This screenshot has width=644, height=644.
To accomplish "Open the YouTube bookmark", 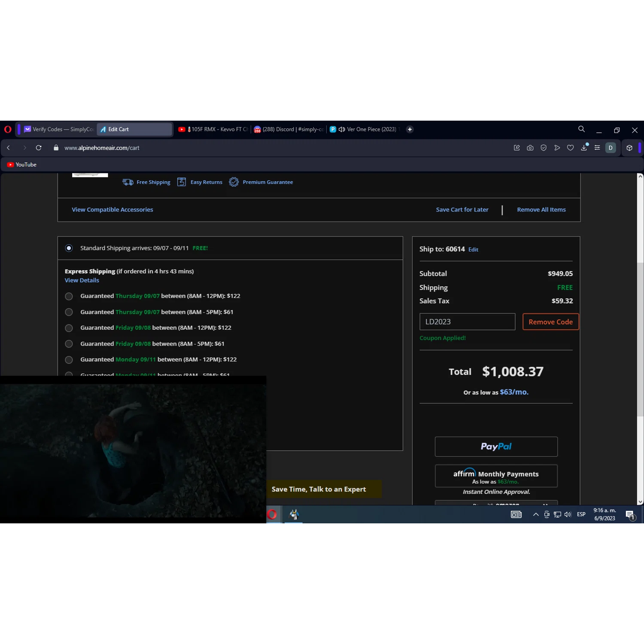I will [x=22, y=164].
